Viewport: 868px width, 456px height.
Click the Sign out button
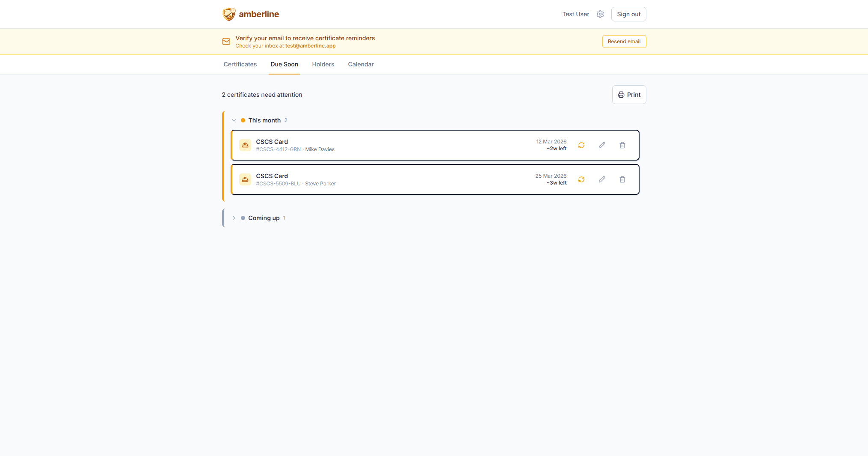628,14
